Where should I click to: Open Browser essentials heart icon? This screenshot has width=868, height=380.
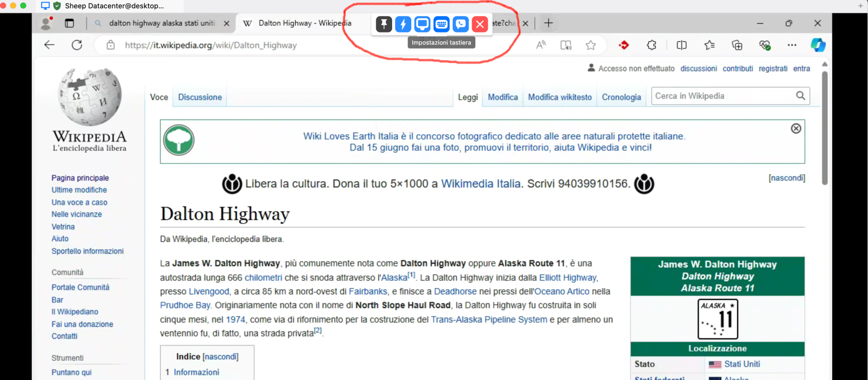pos(765,45)
